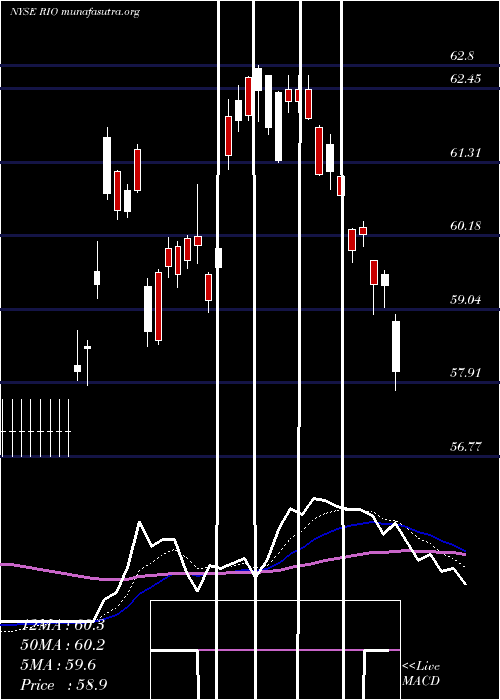Screen dimensions: 500x700
Task: Click the 59.04 price level label
Action: pos(466,300)
